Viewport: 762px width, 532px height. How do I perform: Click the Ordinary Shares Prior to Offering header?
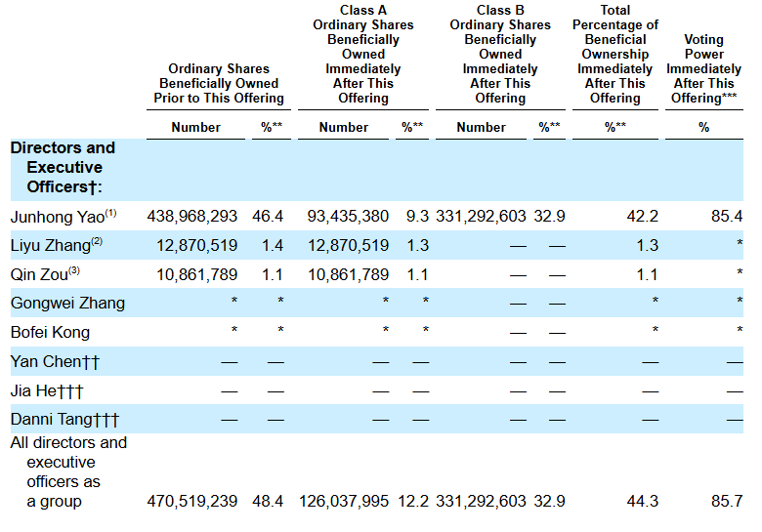point(219,84)
